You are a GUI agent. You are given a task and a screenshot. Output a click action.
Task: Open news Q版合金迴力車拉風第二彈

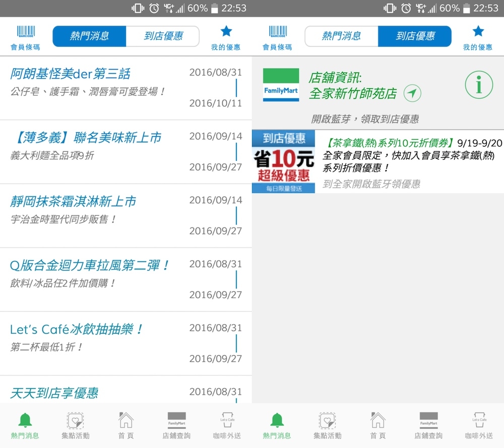[x=125, y=280]
